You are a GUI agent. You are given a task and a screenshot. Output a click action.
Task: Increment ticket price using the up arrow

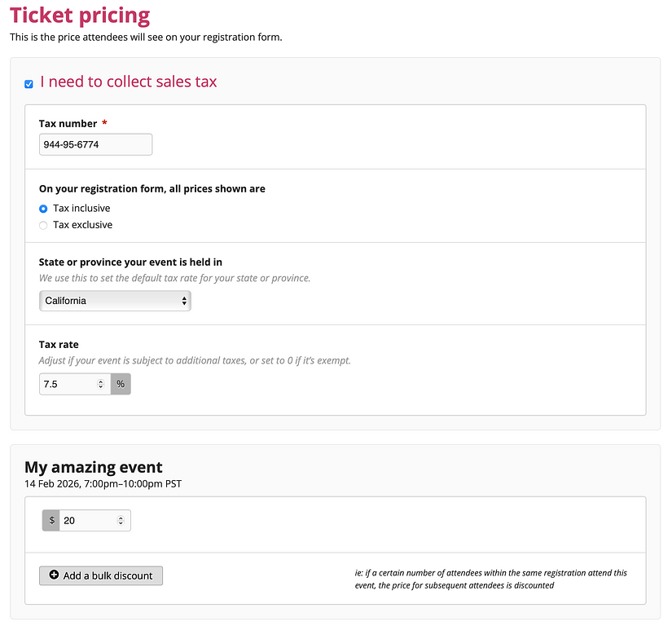[121, 517]
